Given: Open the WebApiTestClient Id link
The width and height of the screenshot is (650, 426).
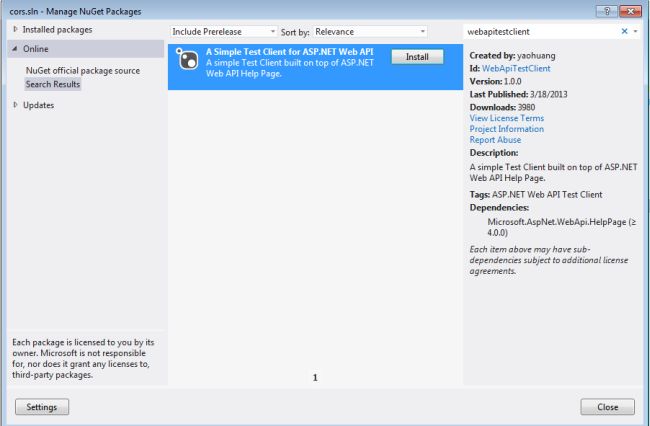Looking at the screenshot, I should [516, 68].
